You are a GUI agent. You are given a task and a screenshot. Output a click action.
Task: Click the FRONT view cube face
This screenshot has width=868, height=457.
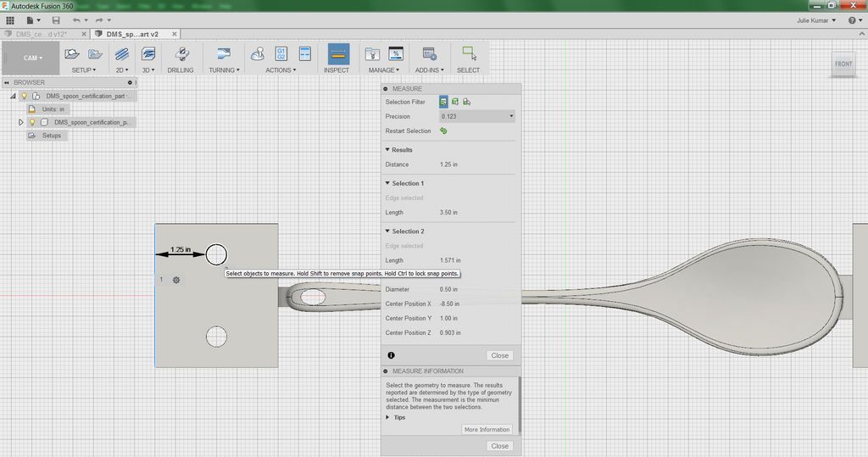pyautogui.click(x=843, y=64)
